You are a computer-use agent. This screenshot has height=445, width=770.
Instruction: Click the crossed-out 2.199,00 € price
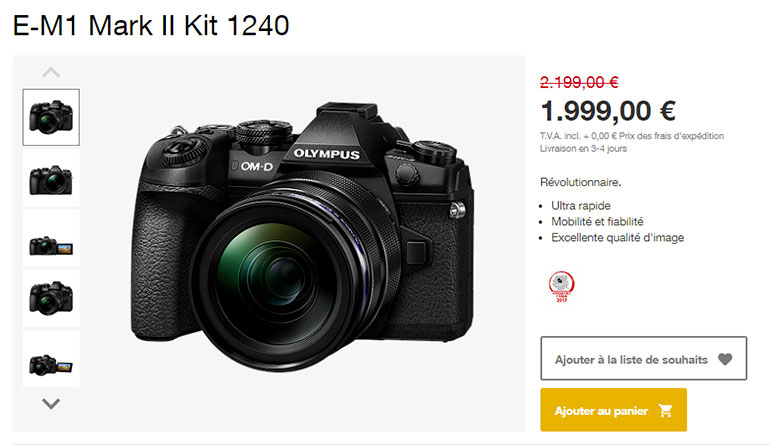(x=579, y=82)
